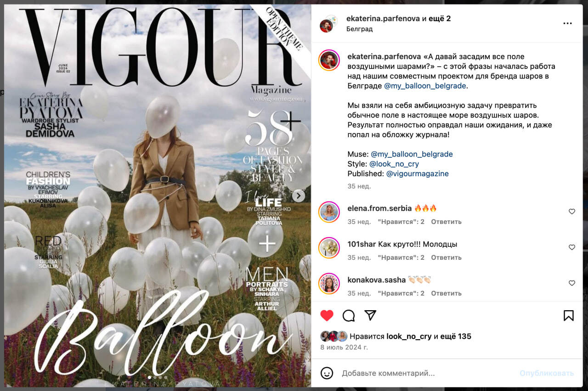Like the comment by elena.from.serbia
This screenshot has width=588, height=391.
pos(572,212)
